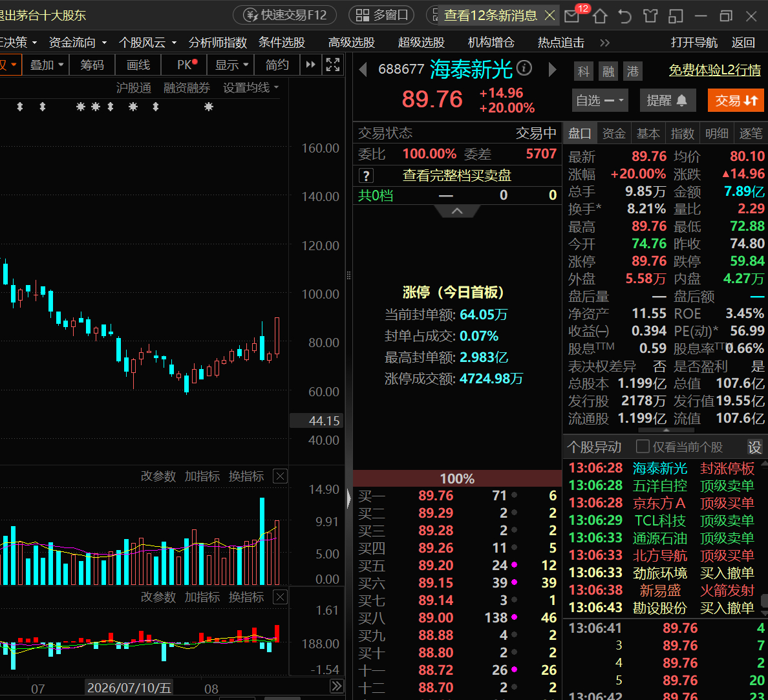Close the volume indicator panel

click(x=280, y=476)
